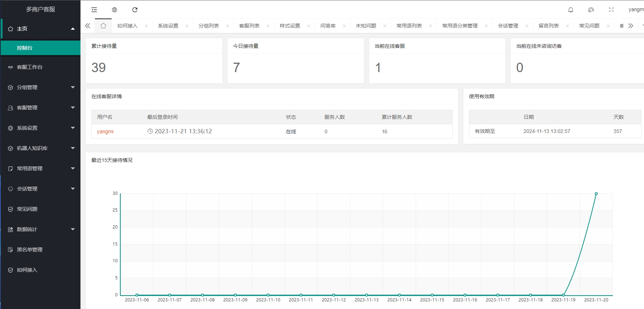
Task: Toggle fullscreen mode icon
Action: 611,10
